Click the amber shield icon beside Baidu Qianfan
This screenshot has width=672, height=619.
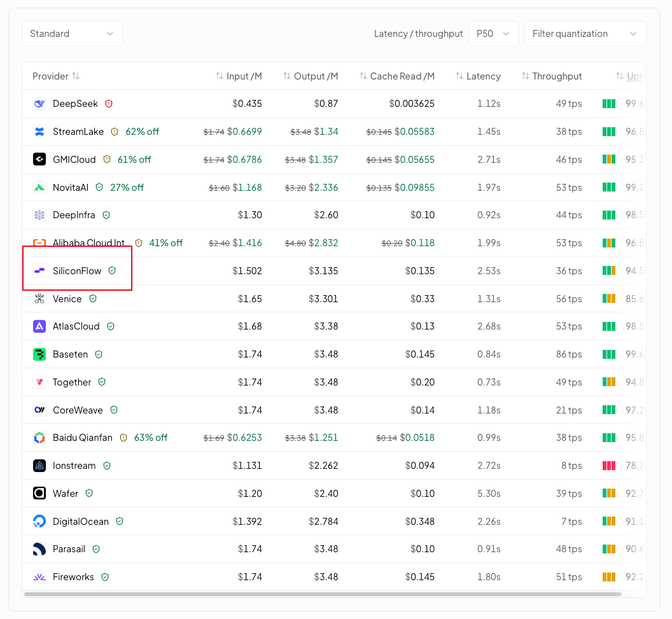click(123, 438)
